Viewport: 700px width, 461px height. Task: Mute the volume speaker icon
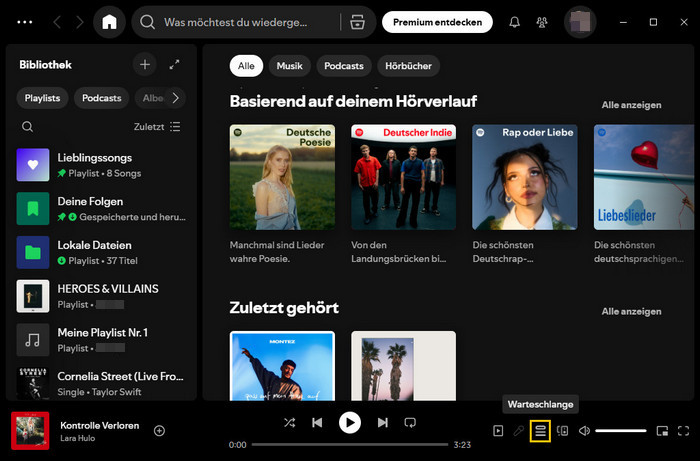tap(584, 431)
